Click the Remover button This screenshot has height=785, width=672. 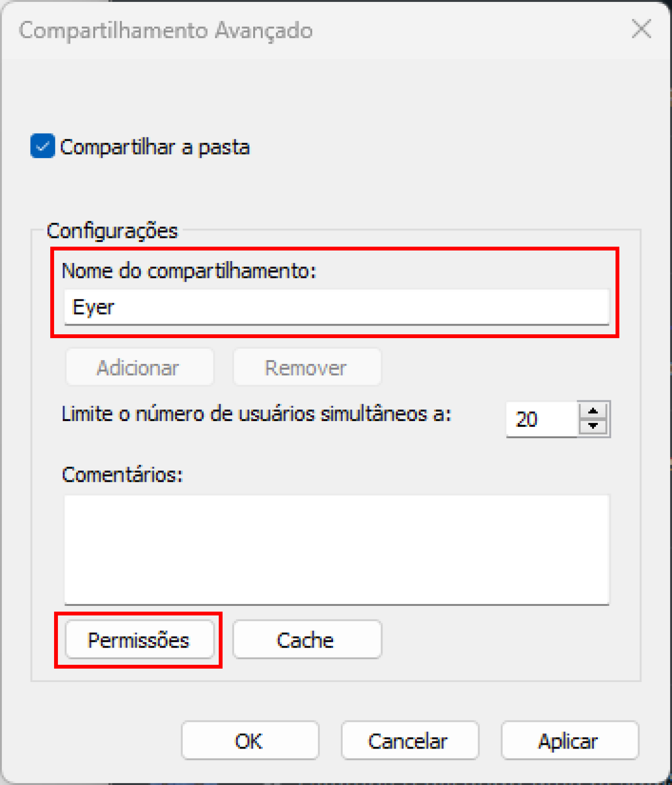[307, 367]
